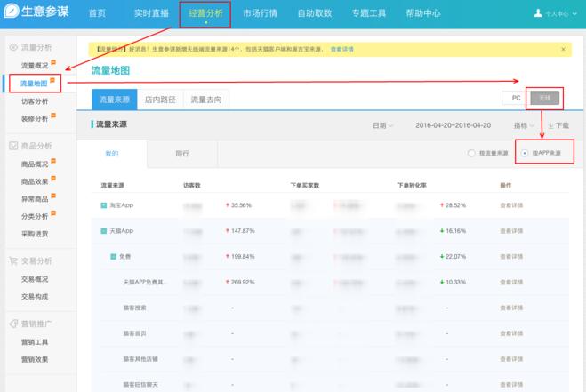This screenshot has height=392, width=586.
Task: Collapse the 天猫App source row
Action: point(104,231)
